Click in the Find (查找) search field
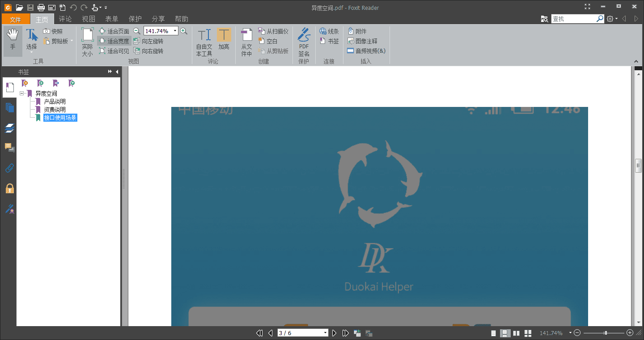The image size is (644, 340). (574, 19)
